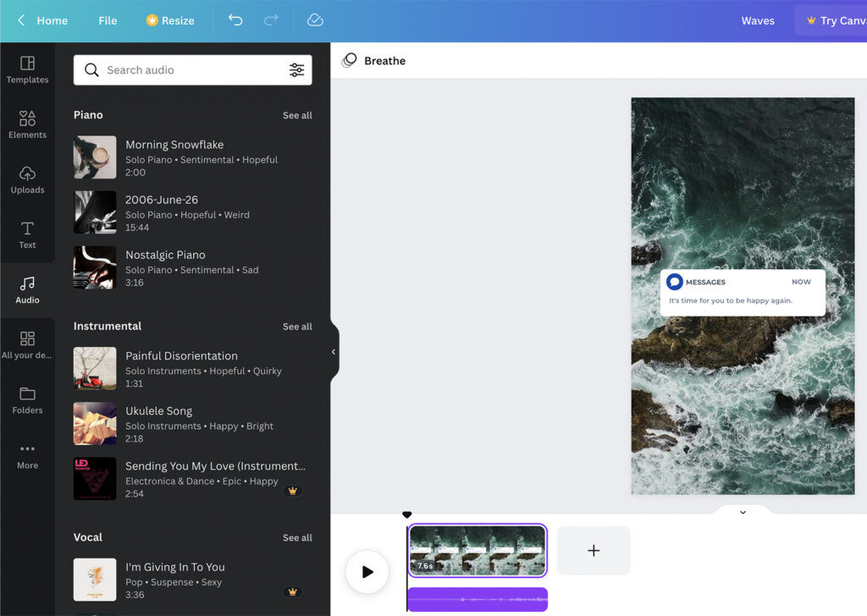Undo the last action
867x616 pixels.
click(x=235, y=20)
